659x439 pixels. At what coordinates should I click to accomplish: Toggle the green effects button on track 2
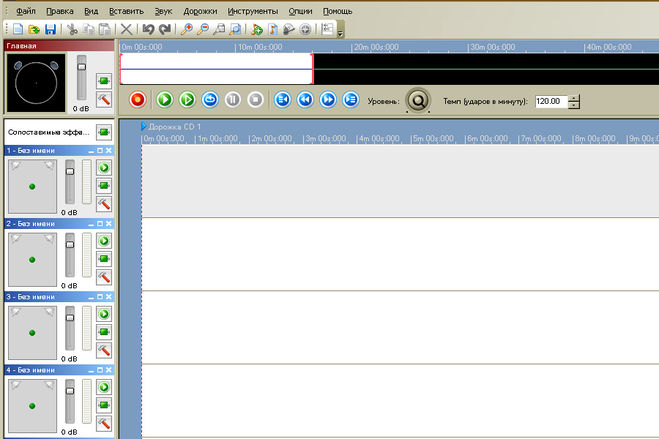pyautogui.click(x=103, y=259)
